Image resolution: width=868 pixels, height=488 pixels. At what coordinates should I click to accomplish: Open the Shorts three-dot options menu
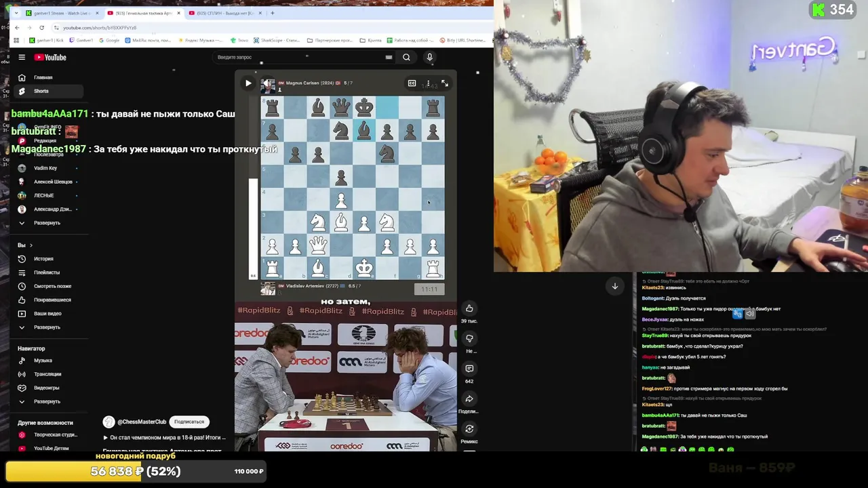428,83
